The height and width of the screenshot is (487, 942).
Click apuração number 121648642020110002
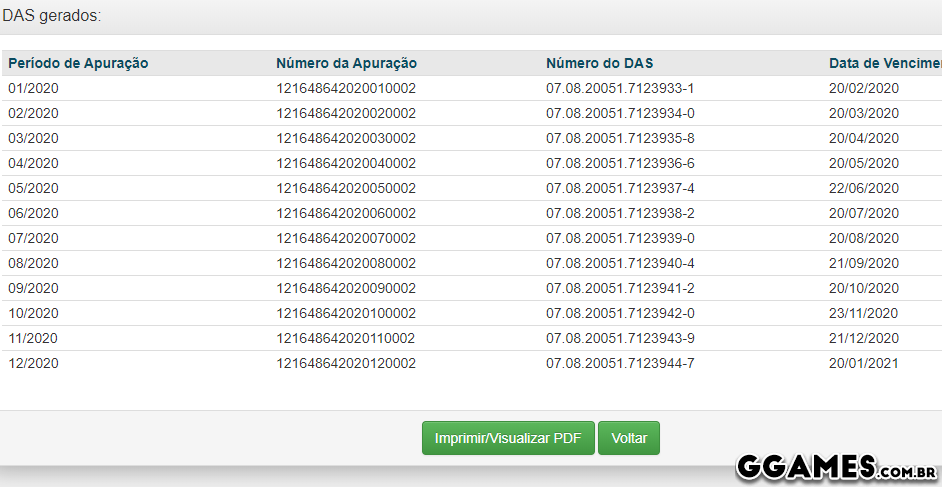point(346,338)
